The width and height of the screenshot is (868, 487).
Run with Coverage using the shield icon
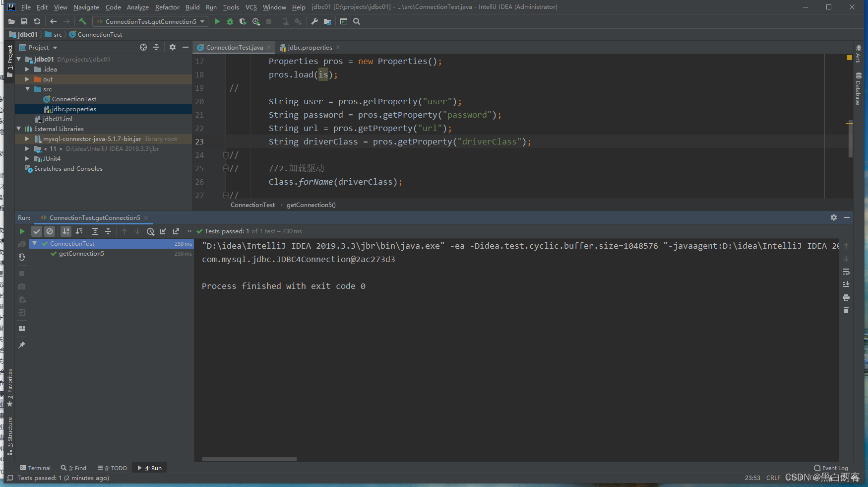coord(243,21)
